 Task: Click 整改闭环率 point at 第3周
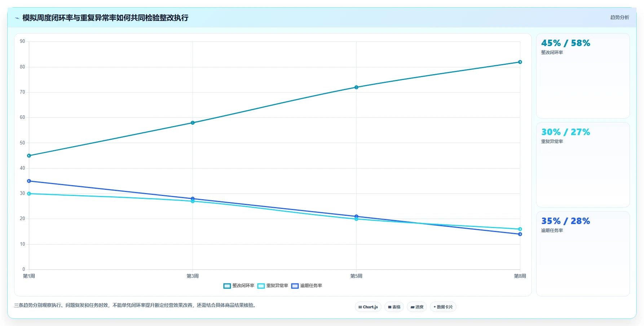[x=193, y=123]
